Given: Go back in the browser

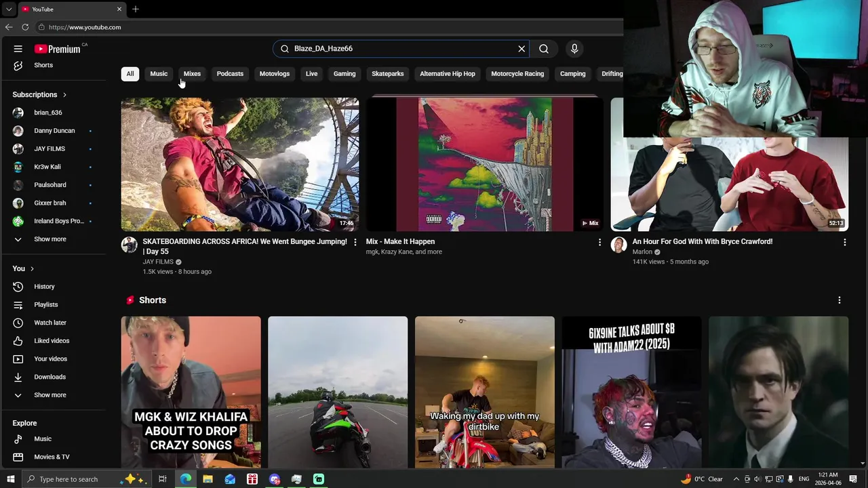Looking at the screenshot, I should pos(9,27).
